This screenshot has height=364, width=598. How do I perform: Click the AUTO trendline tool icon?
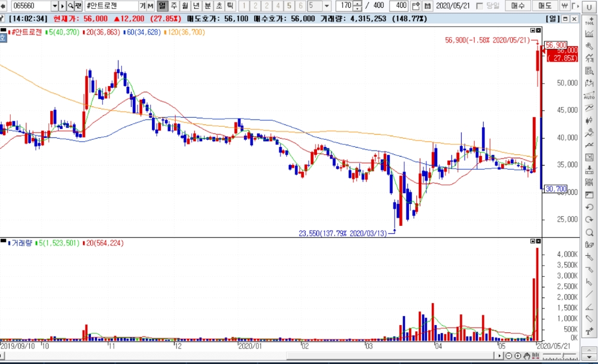[589, 96]
